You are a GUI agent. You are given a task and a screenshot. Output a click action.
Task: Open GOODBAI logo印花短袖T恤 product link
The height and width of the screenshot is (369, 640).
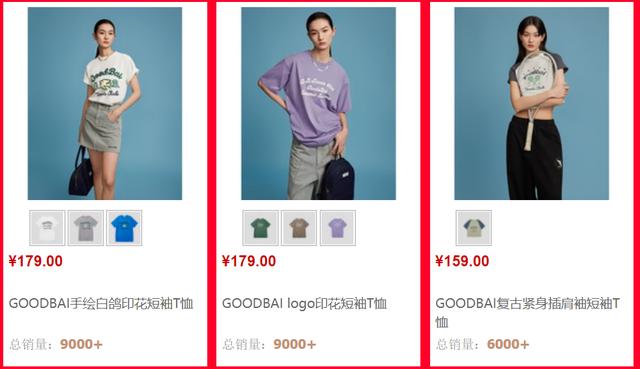point(304,304)
